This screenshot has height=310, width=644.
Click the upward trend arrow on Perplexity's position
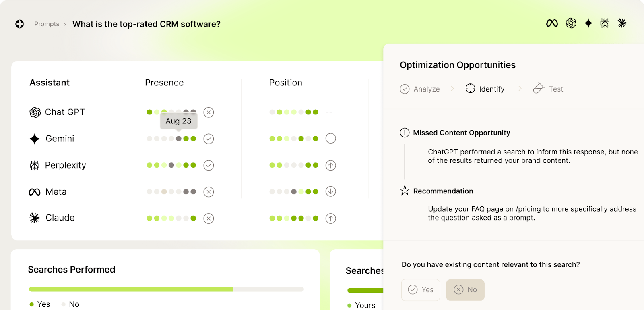tap(330, 165)
